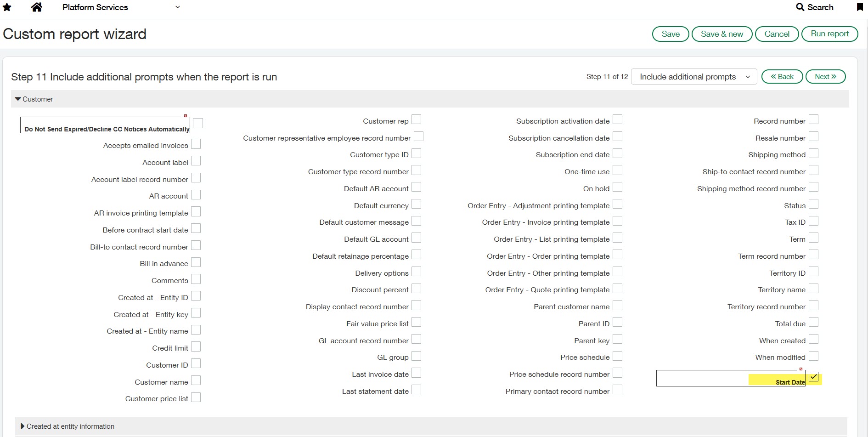Check the Last invoice date box

click(x=417, y=373)
